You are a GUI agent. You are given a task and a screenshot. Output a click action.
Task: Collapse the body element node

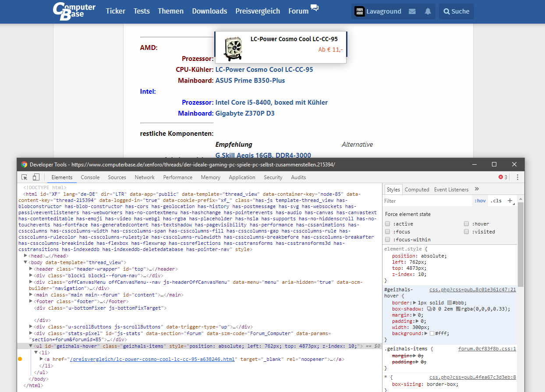[x=26, y=262]
